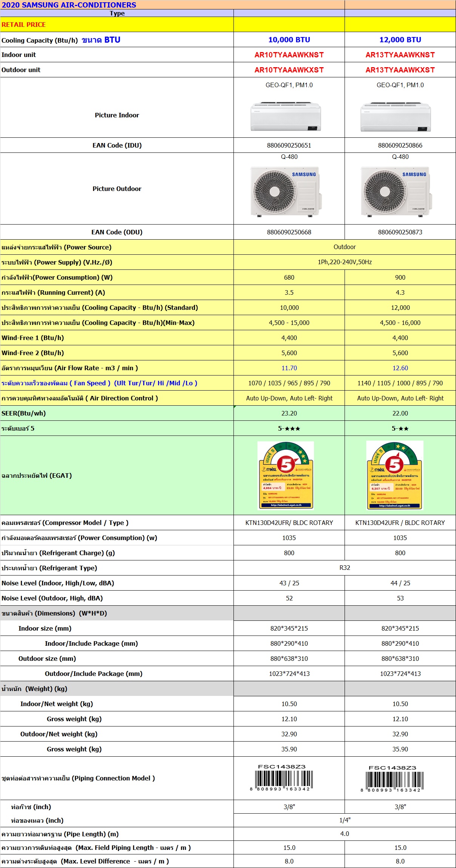Click fan speed '1140 / 1105 / 1000 / 895 / 790'
Image resolution: width=456 pixels, height=868 pixels.
[x=400, y=383]
